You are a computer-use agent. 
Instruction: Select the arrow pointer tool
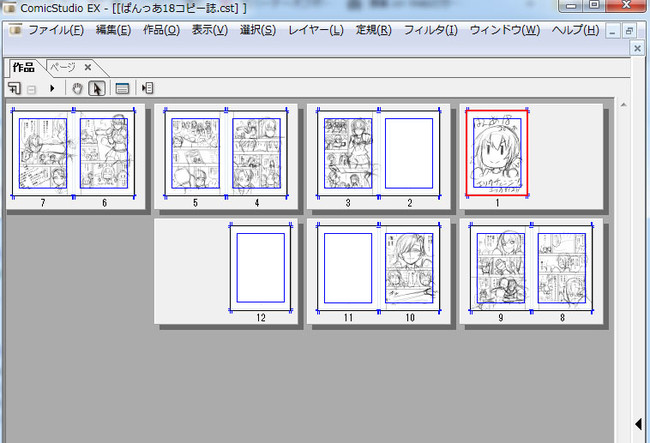coord(97,88)
